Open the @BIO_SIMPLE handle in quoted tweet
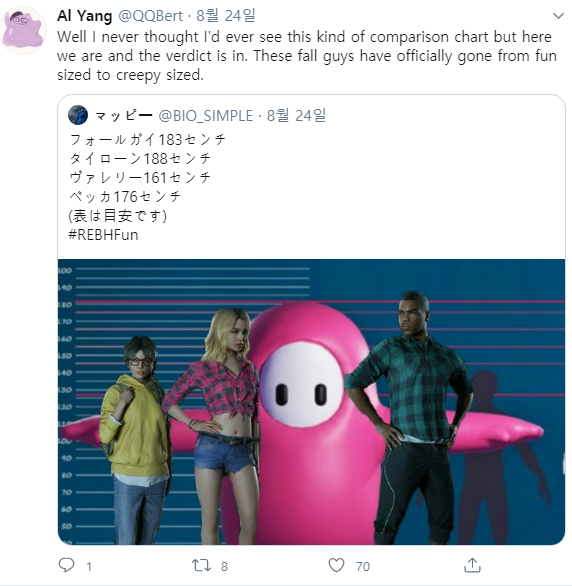572x586 pixels. click(x=205, y=115)
